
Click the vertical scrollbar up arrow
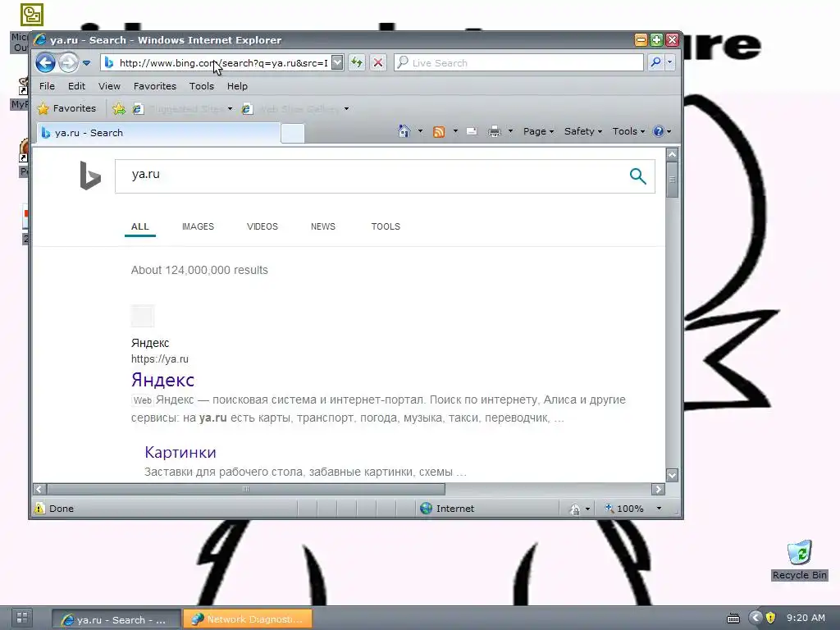click(673, 155)
